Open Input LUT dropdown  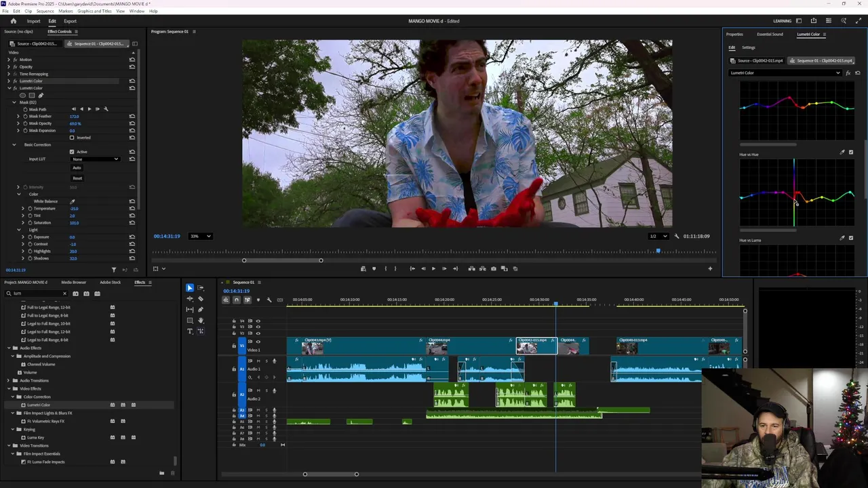96,159
